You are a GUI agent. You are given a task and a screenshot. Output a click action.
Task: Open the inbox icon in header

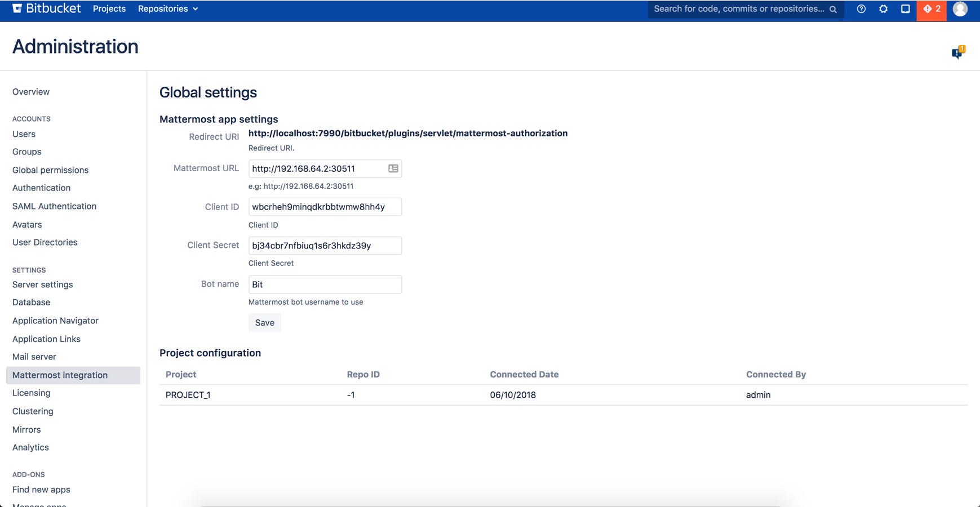coord(905,8)
